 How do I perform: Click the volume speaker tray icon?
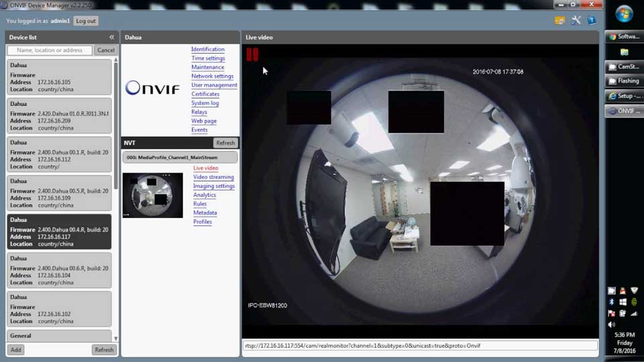[611, 324]
